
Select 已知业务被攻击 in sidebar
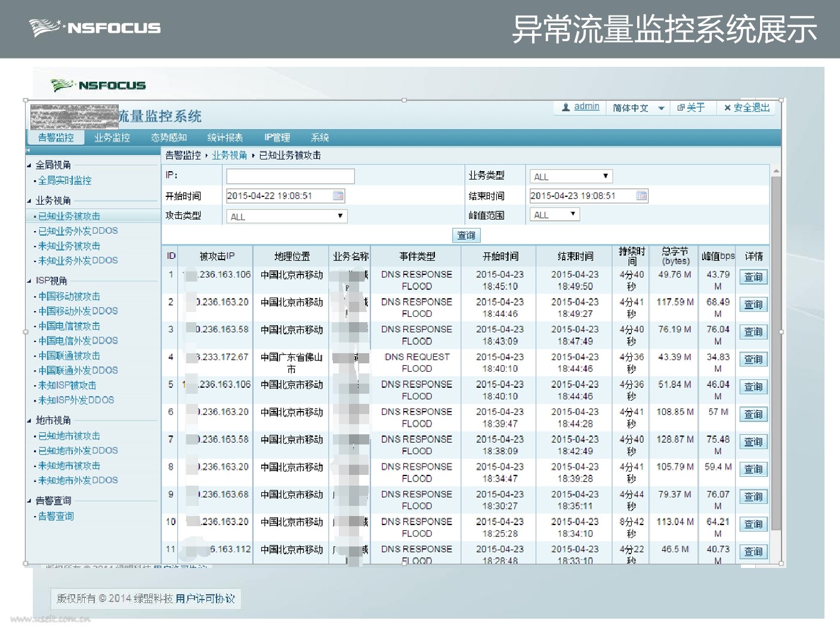point(69,217)
